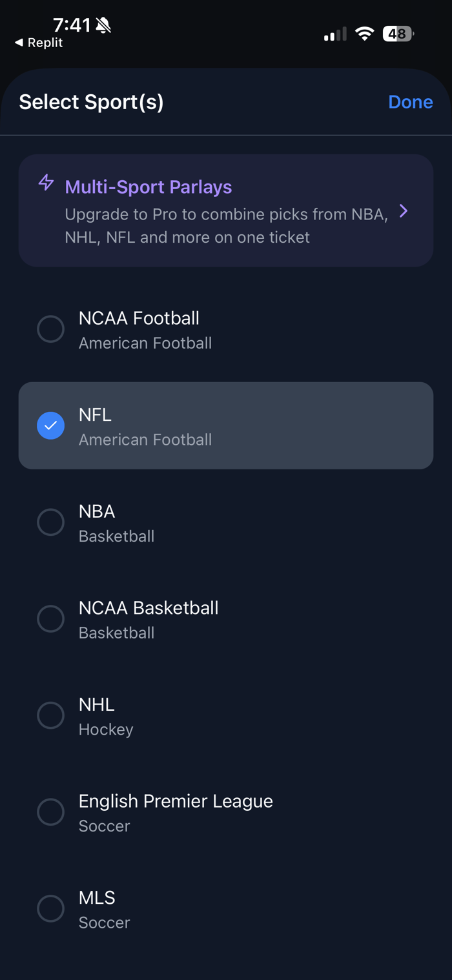Select the NCAA Basketball radio circle
The height and width of the screenshot is (980, 452).
[x=50, y=618]
